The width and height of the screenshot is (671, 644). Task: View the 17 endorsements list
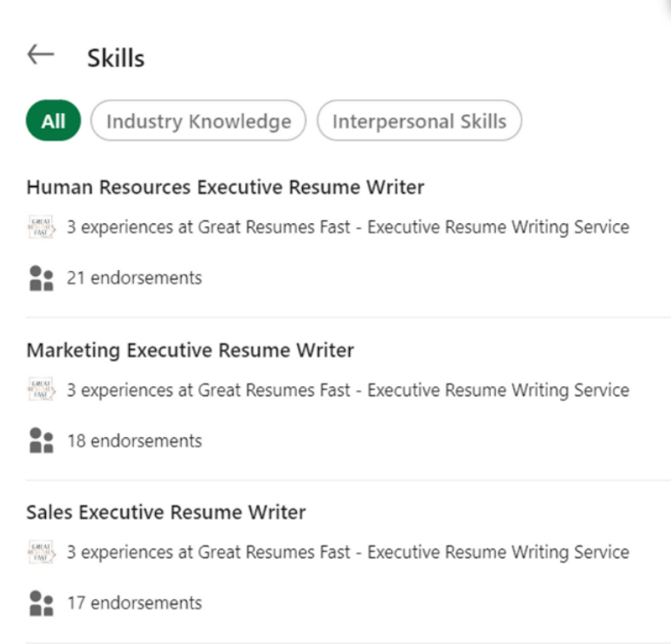point(134,603)
